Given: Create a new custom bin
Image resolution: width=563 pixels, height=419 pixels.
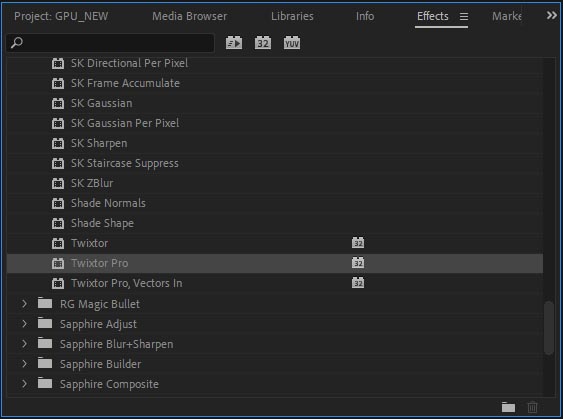Looking at the screenshot, I should tap(508, 407).
